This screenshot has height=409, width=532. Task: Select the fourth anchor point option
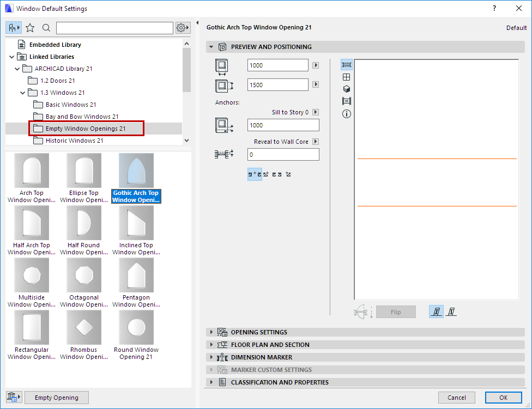288,174
